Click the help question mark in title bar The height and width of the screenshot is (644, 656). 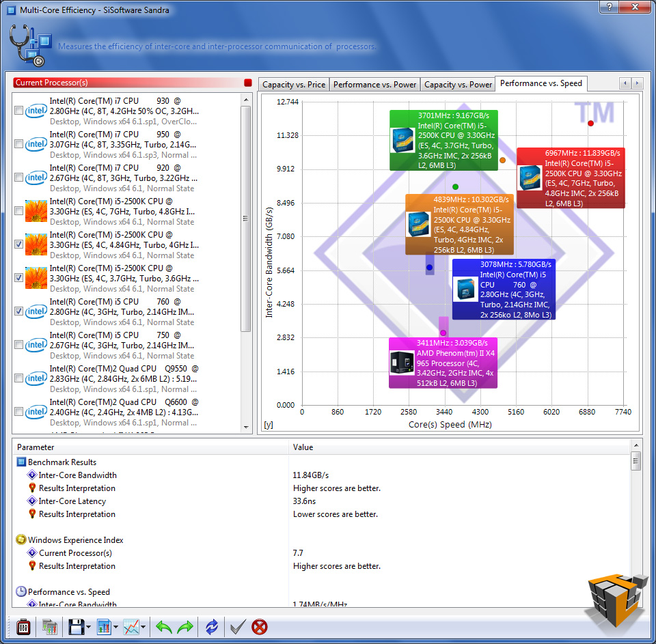click(609, 7)
